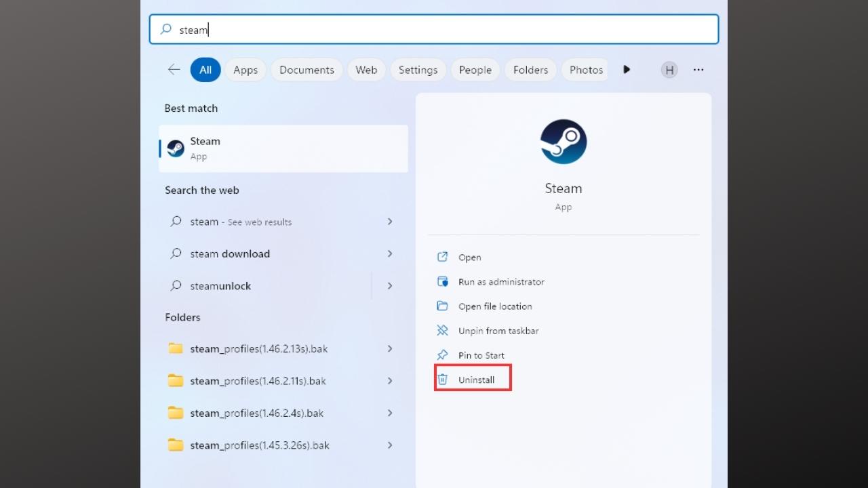Click into the search text field
Viewport: 868px width, 488px height.
click(x=434, y=29)
